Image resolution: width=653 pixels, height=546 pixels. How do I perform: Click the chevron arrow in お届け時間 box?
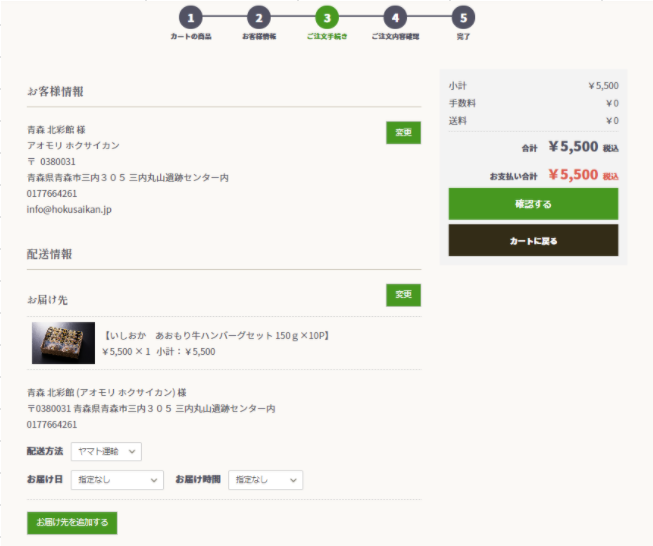click(293, 480)
